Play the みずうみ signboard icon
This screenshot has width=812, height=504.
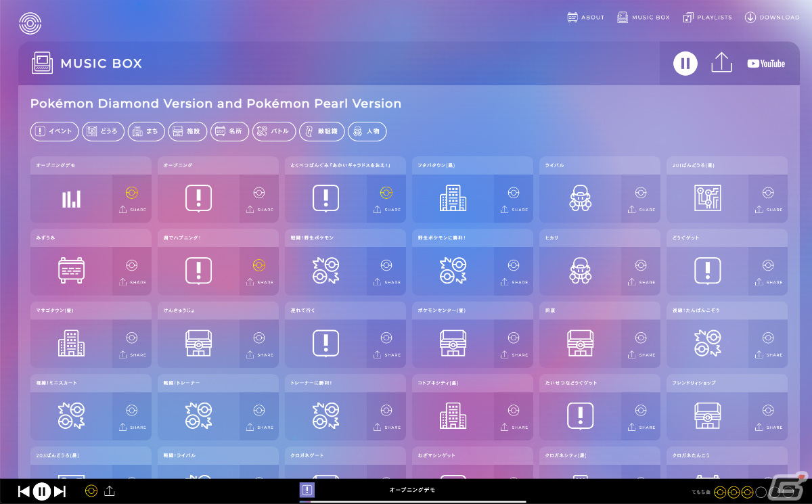point(71,271)
